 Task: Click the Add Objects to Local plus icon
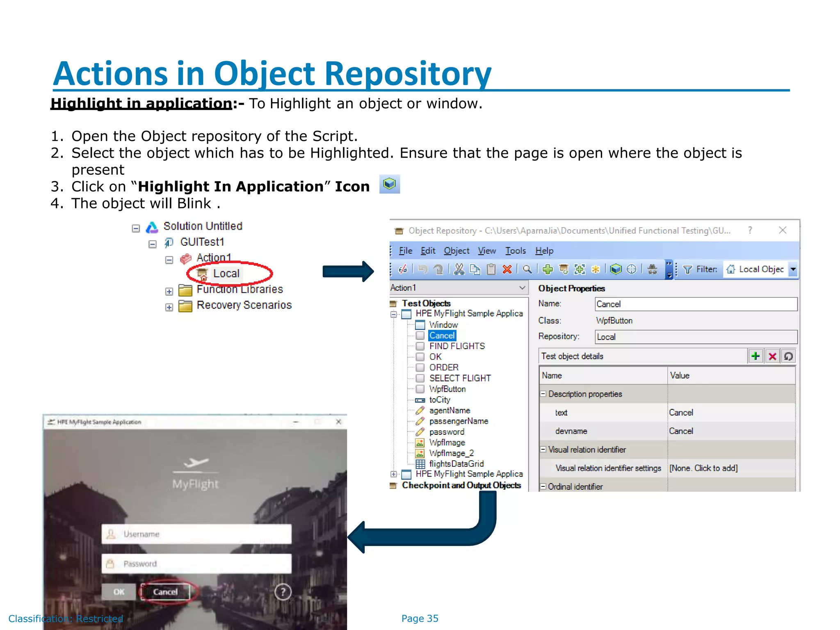548,269
